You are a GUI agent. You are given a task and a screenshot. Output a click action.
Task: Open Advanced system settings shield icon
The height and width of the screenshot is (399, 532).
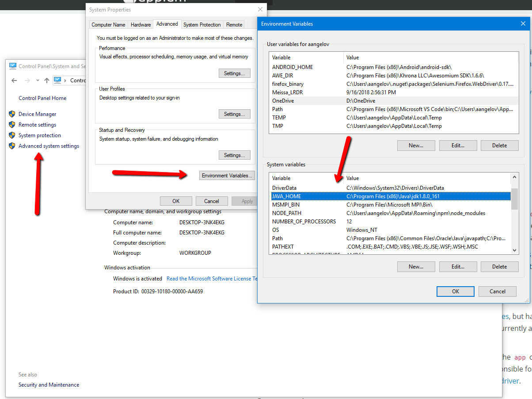(x=12, y=146)
